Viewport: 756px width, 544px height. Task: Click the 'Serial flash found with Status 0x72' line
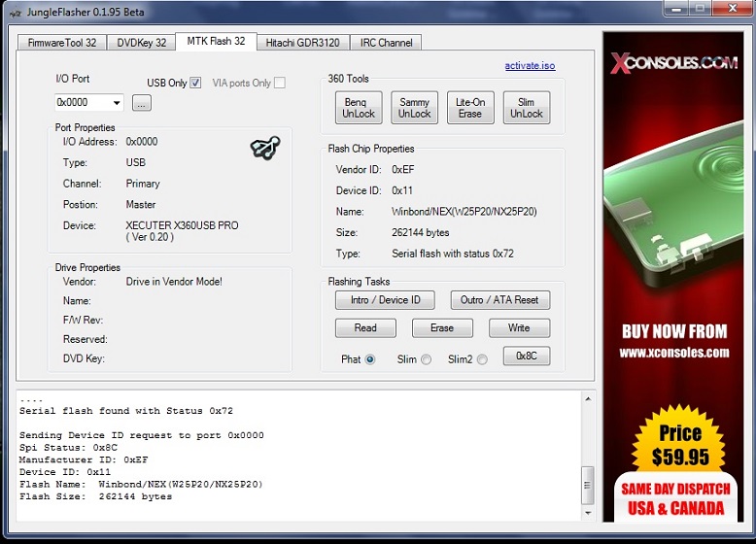pyautogui.click(x=126, y=411)
